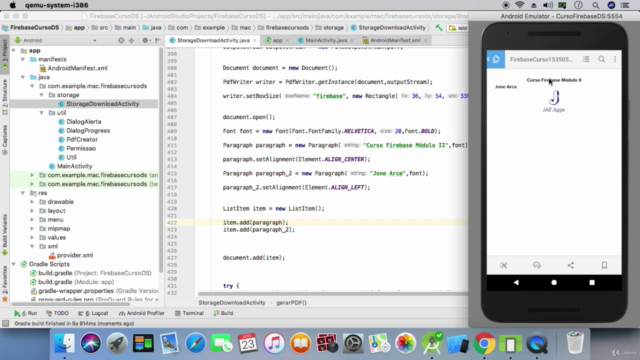Open the Build tool window
This screenshot has width=640, height=360.
[223, 313]
